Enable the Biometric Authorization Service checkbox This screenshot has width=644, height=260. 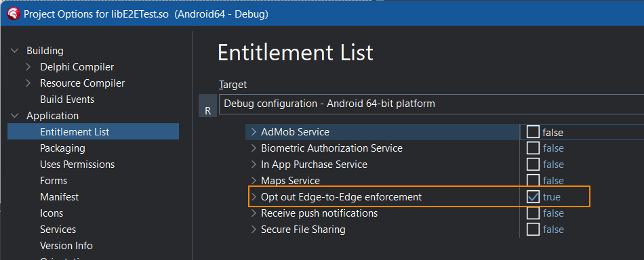[533, 148]
